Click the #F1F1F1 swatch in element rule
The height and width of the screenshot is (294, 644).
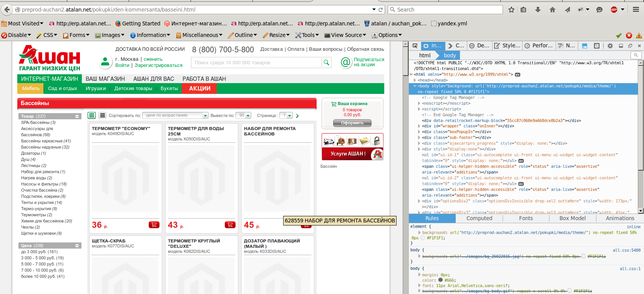pos(423,238)
